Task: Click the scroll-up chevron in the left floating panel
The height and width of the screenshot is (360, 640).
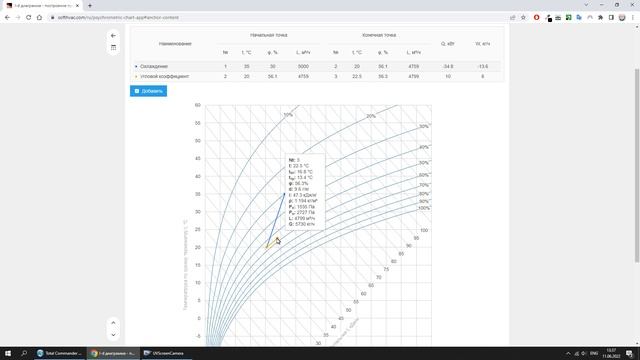Action: [x=113, y=323]
